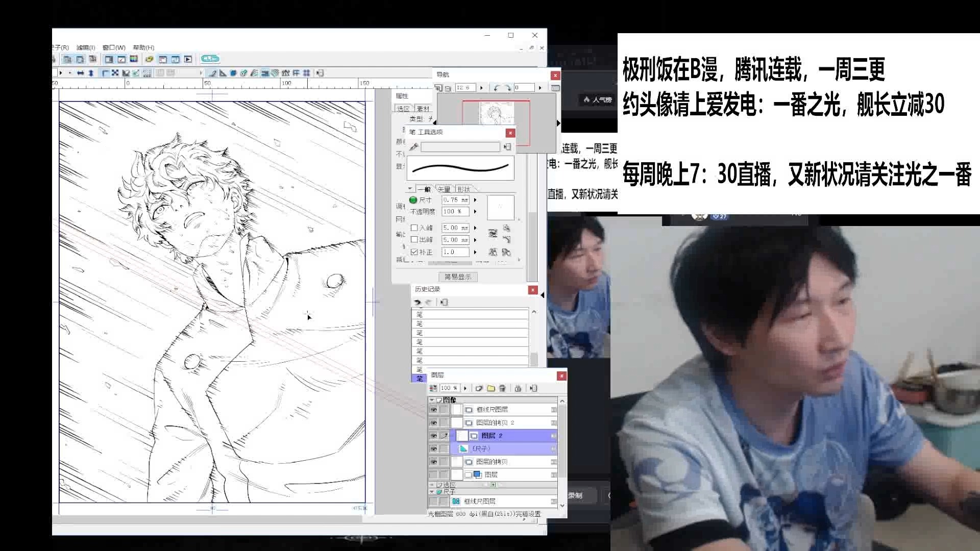980x551 pixels.
Task: Open the 尺寸 size value dropdown arrow
Action: coord(475,200)
